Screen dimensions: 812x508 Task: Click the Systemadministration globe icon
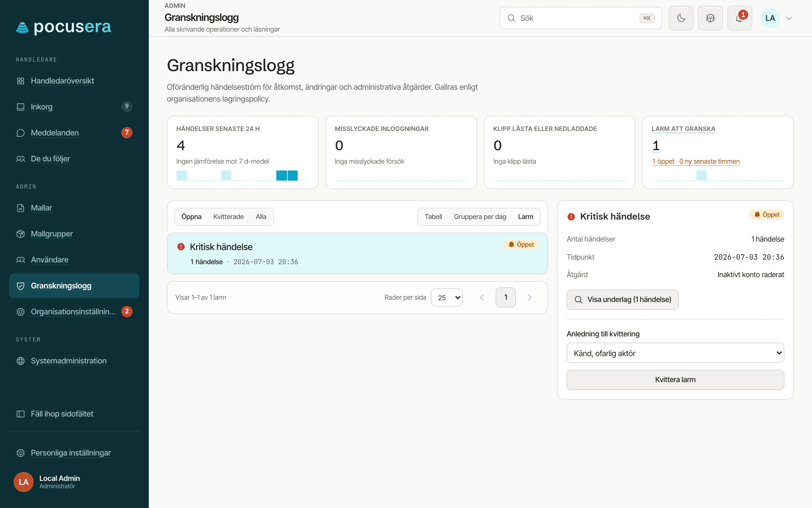[x=21, y=361]
